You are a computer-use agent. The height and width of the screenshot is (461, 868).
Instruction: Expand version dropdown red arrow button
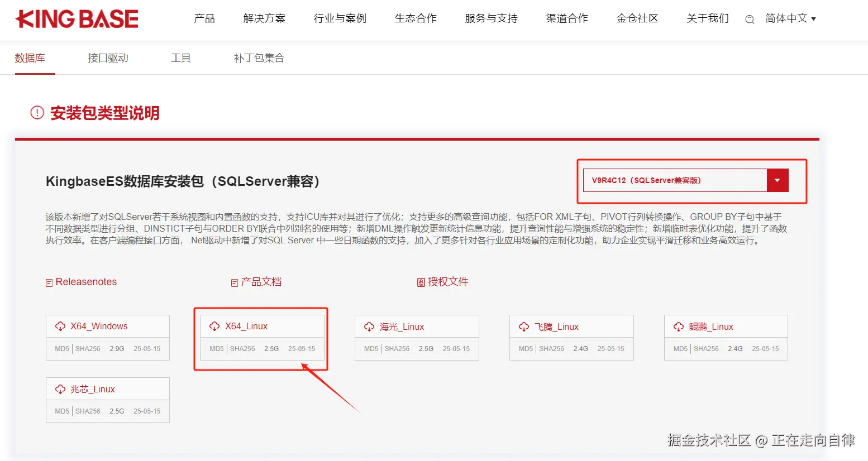[x=778, y=180]
